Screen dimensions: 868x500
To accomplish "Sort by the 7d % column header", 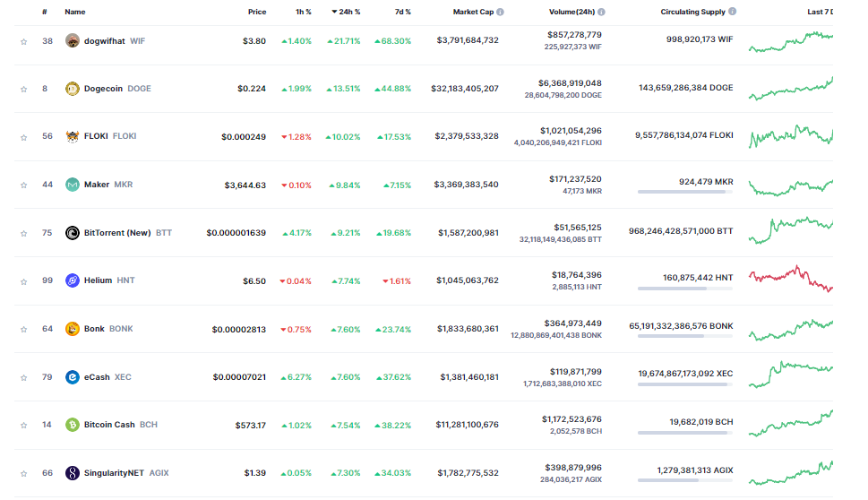I will tap(402, 12).
